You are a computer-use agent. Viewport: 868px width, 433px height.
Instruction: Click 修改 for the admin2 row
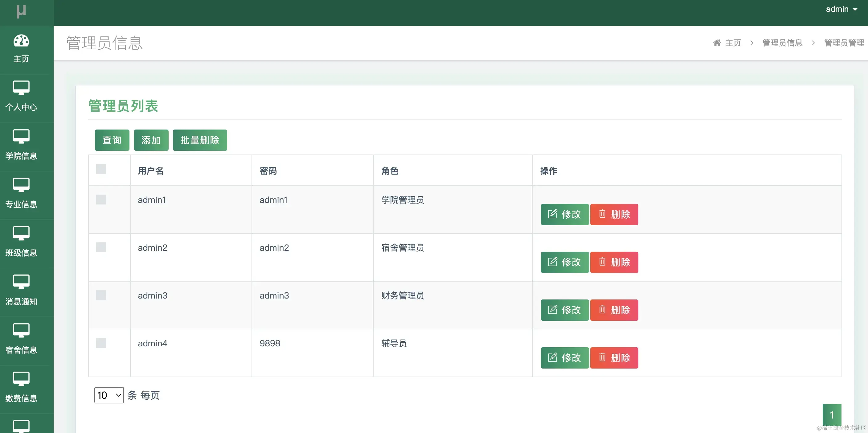pyautogui.click(x=564, y=262)
